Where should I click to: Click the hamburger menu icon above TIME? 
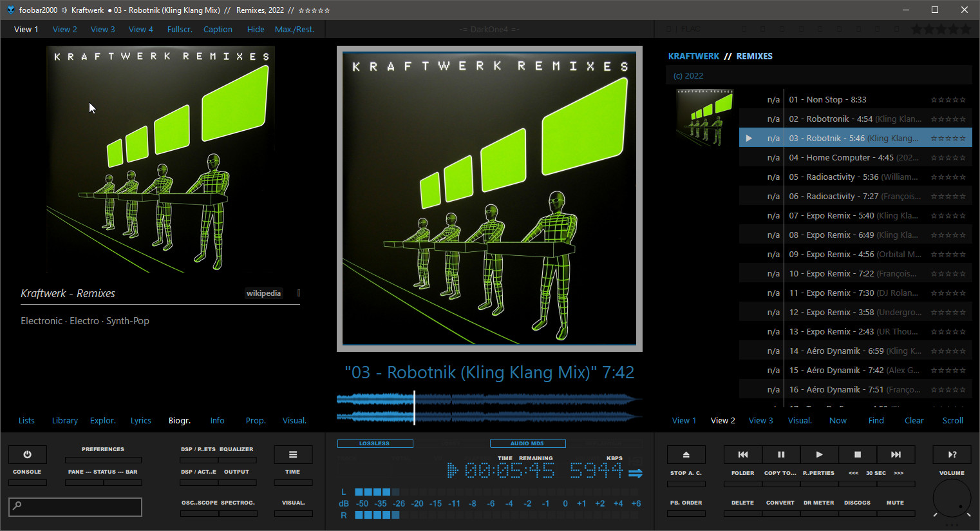point(293,454)
